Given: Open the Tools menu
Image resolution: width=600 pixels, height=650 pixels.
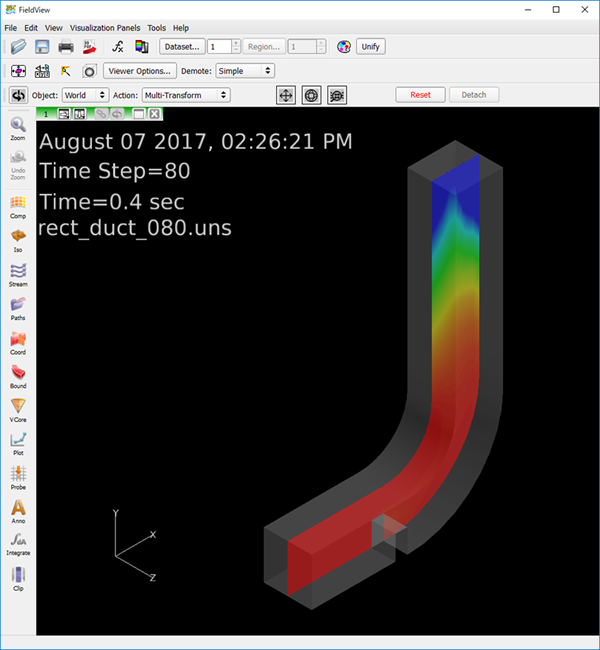Looking at the screenshot, I should [x=156, y=28].
